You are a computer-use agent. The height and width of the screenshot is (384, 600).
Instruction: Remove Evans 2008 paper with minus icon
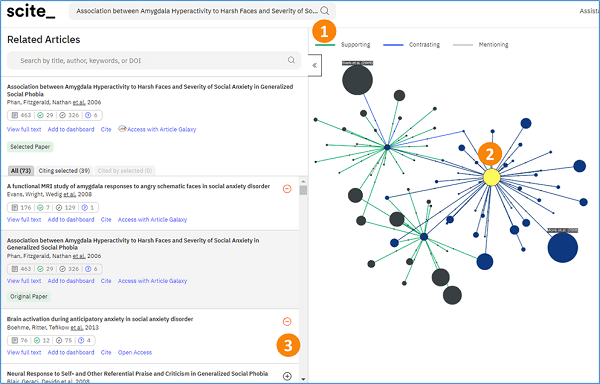[287, 189]
